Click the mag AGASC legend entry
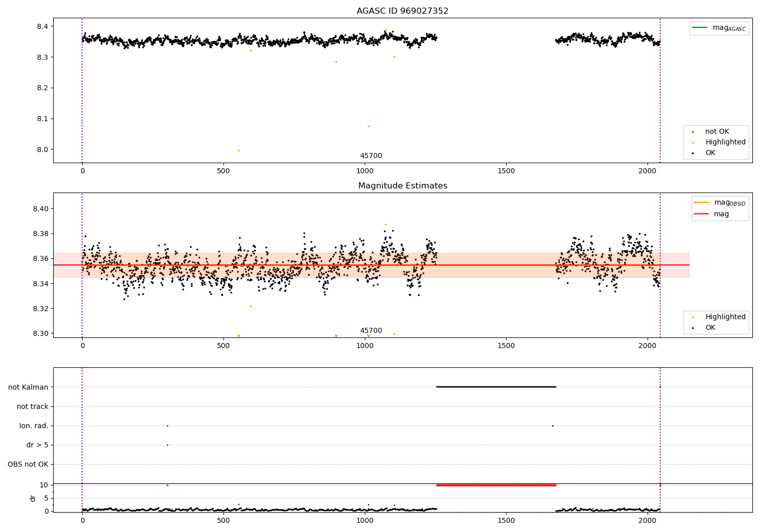The width and height of the screenshot is (760, 532). (x=719, y=28)
